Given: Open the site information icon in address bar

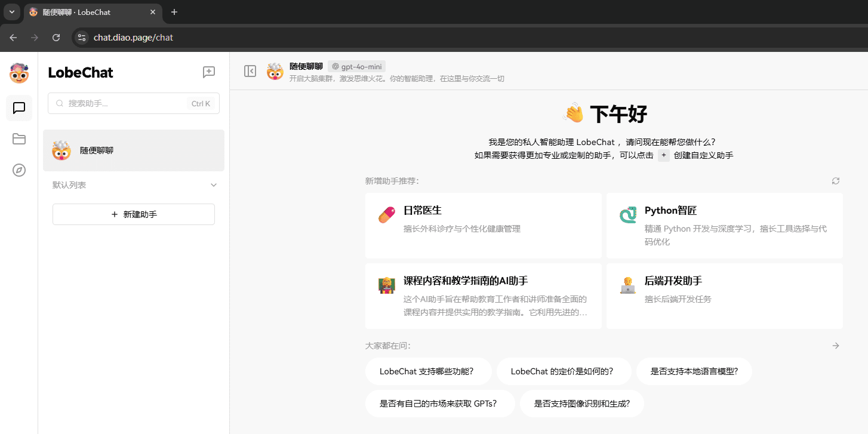Looking at the screenshot, I should point(82,38).
